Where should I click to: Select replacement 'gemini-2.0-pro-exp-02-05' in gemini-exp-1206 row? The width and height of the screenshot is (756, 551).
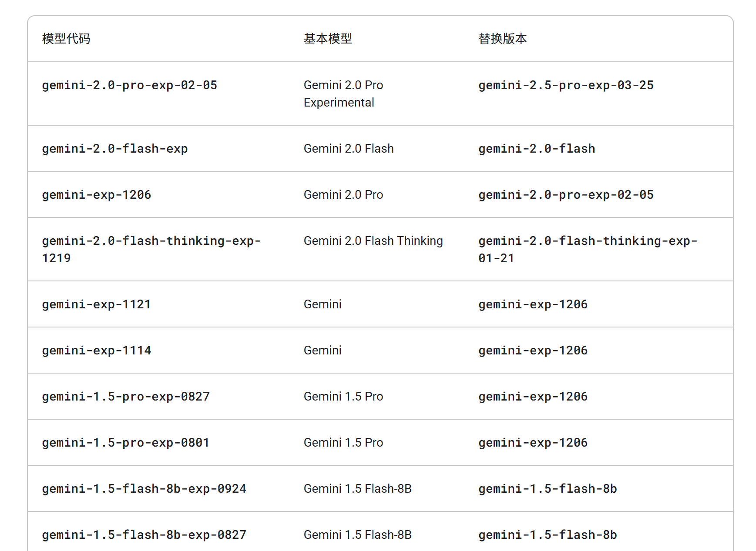pyautogui.click(x=566, y=195)
